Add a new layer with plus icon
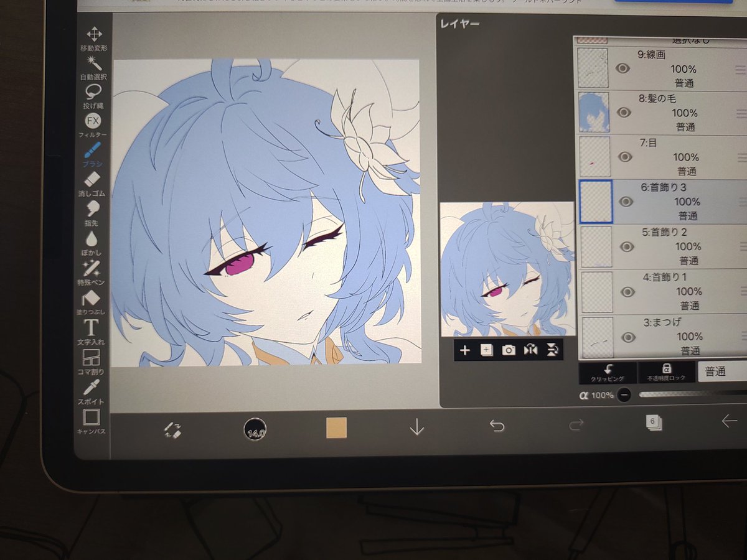Screen dimensions: 747x560 tap(464, 350)
